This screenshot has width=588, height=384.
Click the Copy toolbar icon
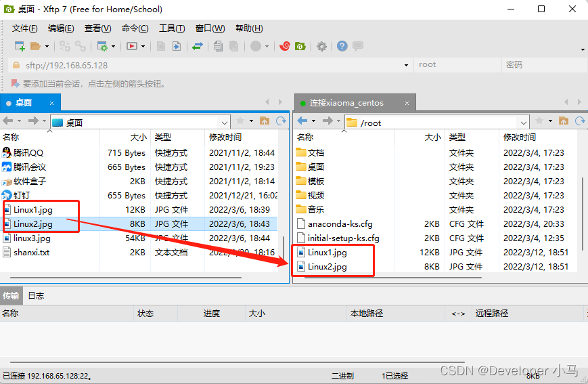click(x=219, y=46)
